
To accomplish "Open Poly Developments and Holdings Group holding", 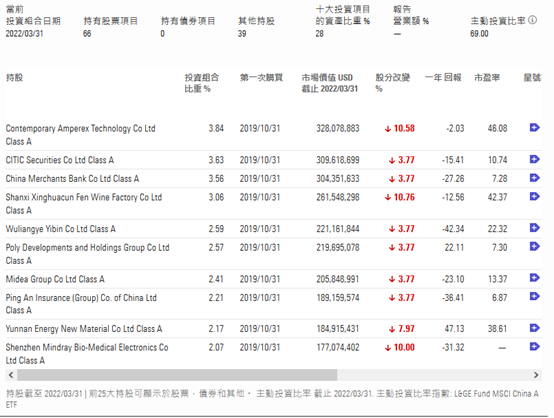I will pyautogui.click(x=88, y=254).
